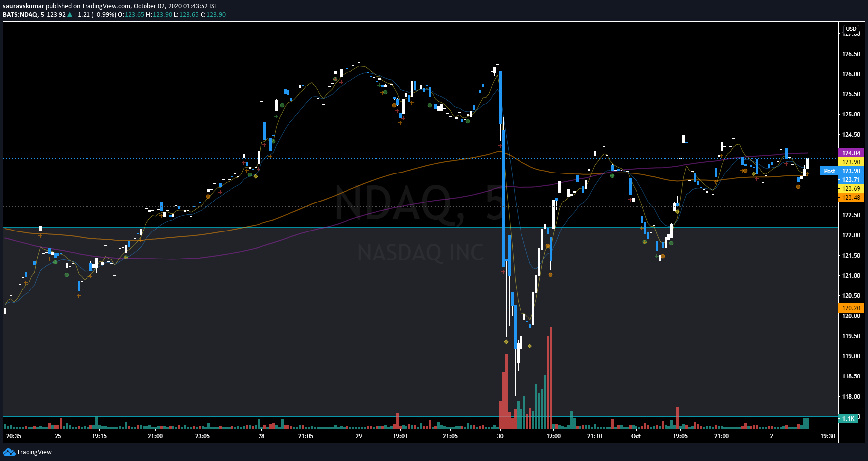The width and height of the screenshot is (868, 461).
Task: Click the 126.00 price axis label
Action: pos(851,74)
